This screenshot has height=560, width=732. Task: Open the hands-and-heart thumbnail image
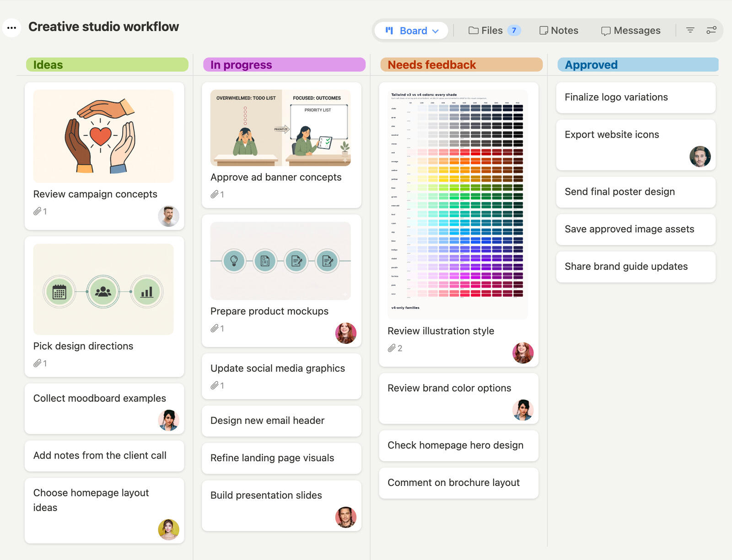pyautogui.click(x=103, y=136)
